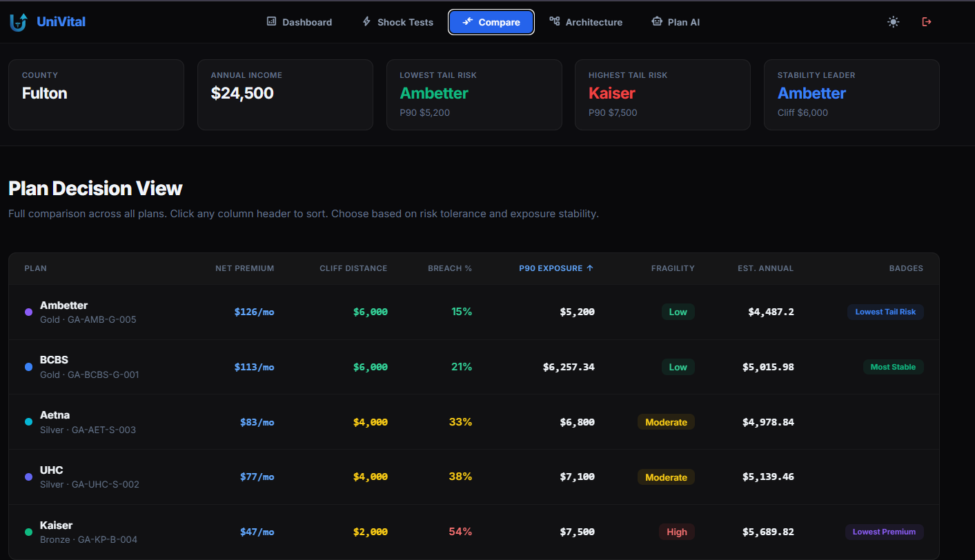
Task: Select the BCBS plan name
Action: [x=54, y=360]
